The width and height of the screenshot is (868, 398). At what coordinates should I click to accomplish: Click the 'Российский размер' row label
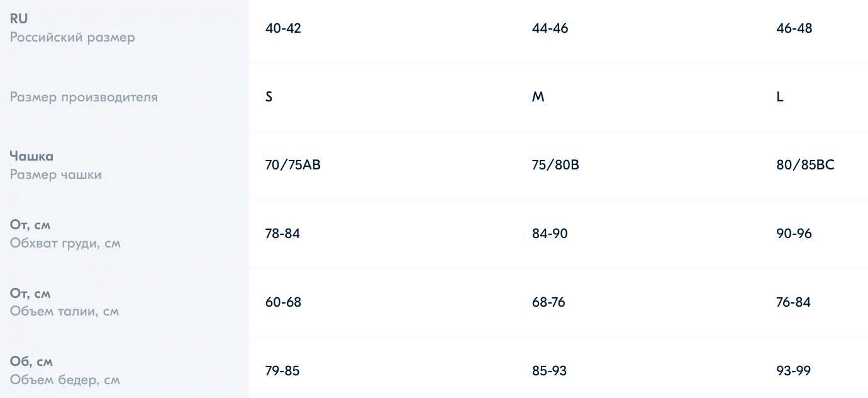point(72,37)
